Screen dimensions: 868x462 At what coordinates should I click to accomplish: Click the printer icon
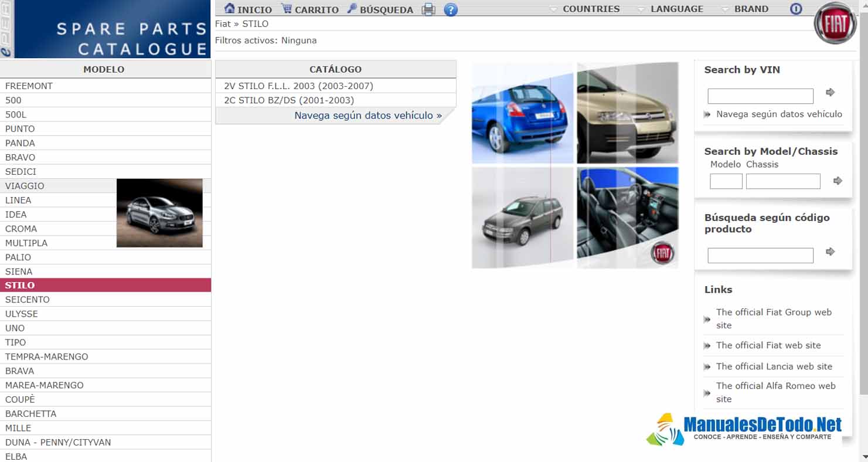[429, 9]
